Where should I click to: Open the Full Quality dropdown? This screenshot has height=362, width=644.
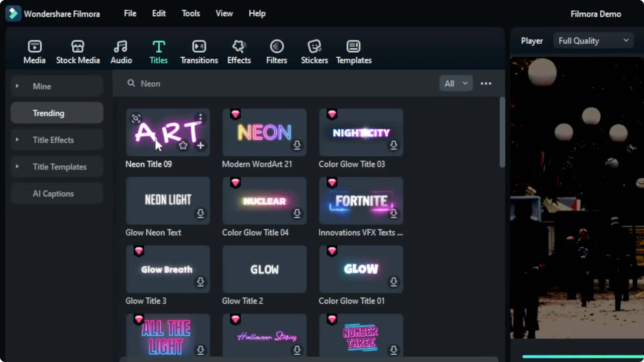tap(593, 41)
